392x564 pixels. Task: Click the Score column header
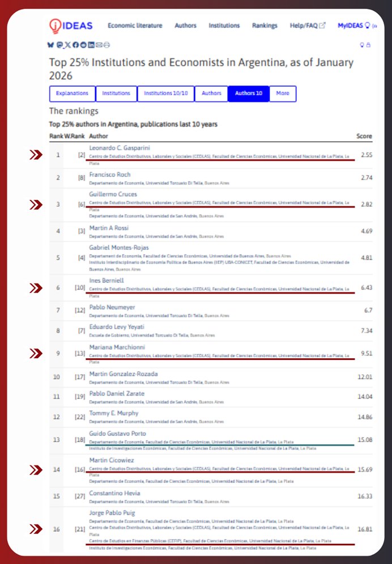364,137
